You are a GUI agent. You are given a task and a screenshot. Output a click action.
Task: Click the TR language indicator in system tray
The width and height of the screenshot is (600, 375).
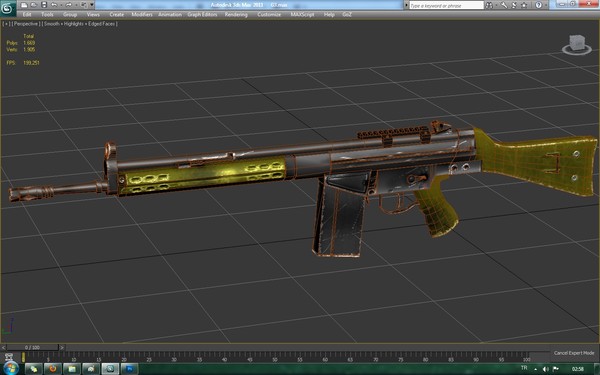coord(524,368)
